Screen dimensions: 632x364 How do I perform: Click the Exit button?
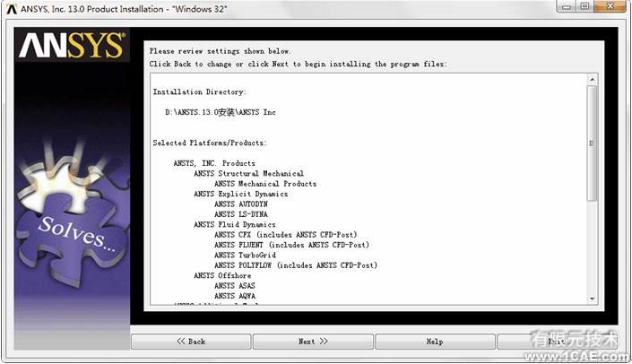coord(556,342)
